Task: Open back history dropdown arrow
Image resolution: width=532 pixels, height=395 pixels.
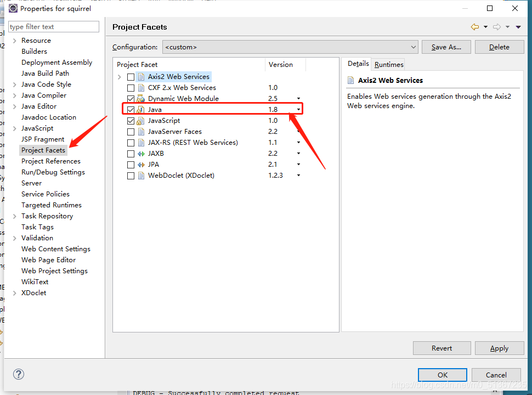Action: (485, 27)
